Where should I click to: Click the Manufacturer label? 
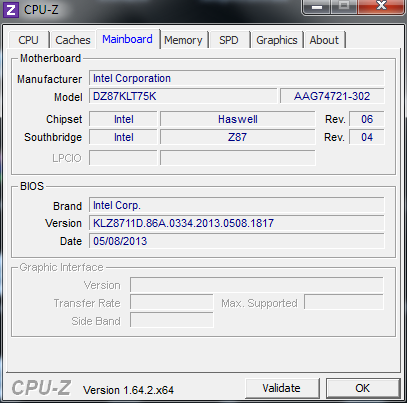(49, 79)
